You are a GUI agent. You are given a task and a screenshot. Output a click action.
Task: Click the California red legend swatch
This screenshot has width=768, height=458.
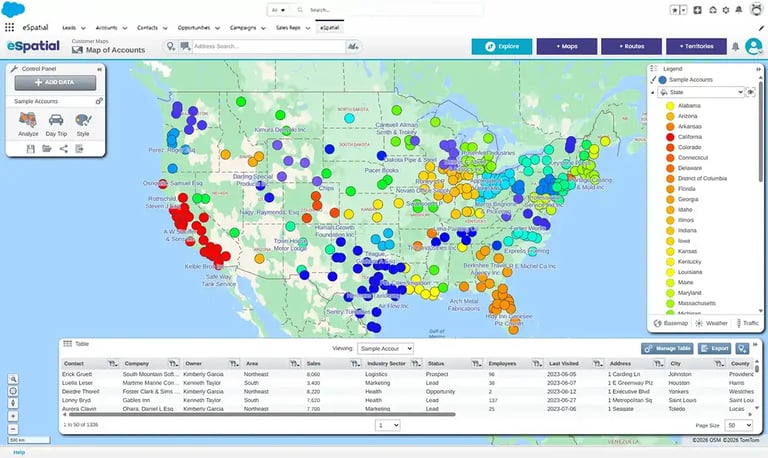670,137
